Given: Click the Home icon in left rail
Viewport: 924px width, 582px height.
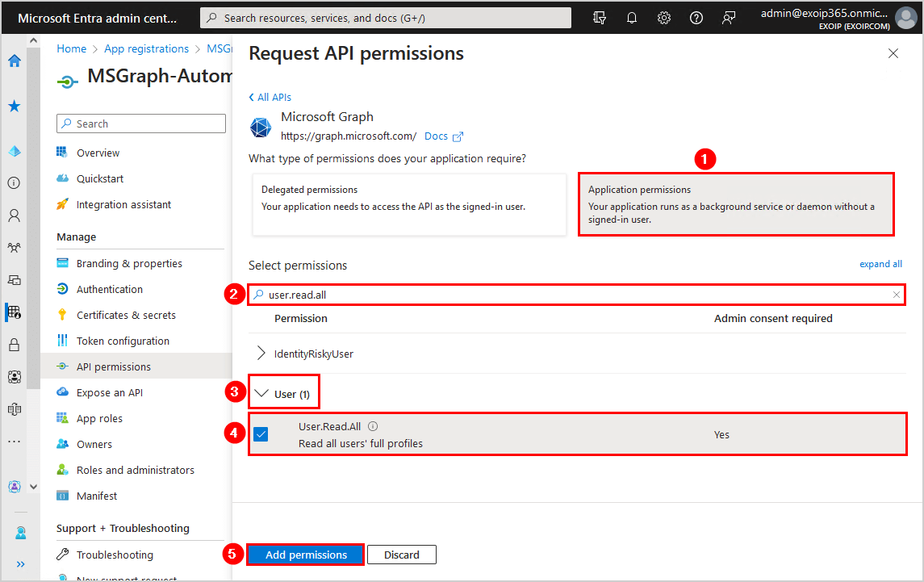Looking at the screenshot, I should click(x=15, y=61).
